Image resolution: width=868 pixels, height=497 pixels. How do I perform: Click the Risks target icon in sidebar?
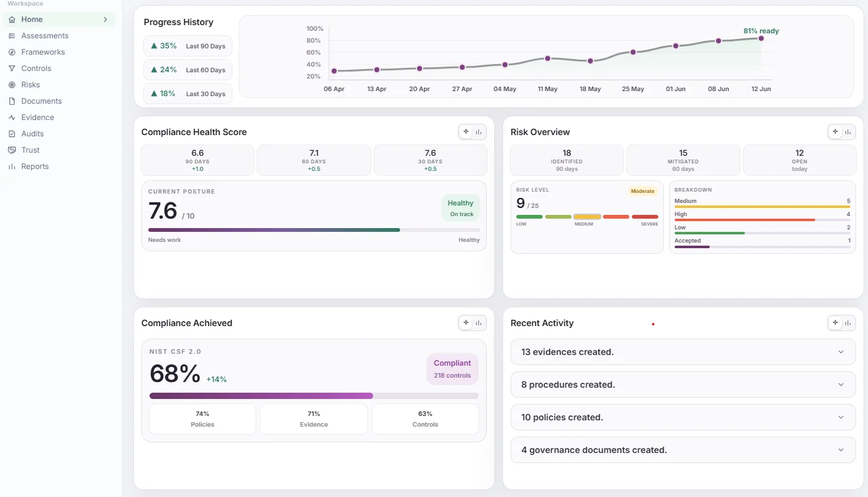tap(12, 85)
